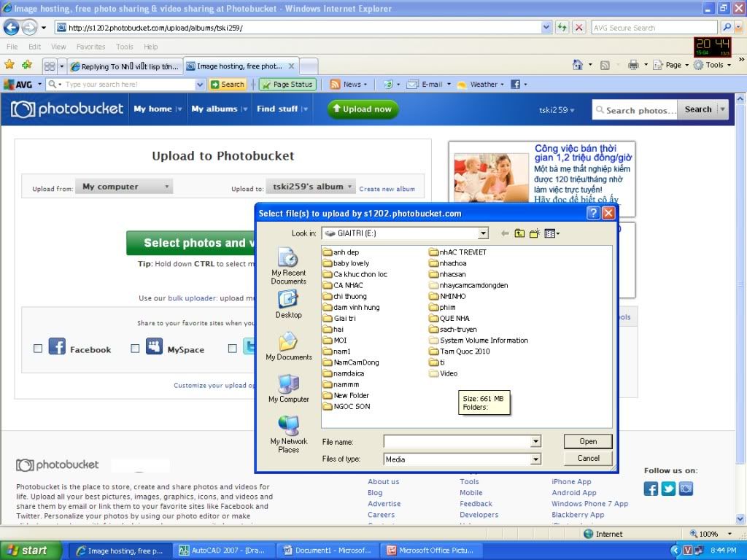
Task: Open the Tools menu in menu bar
Action: [124, 47]
